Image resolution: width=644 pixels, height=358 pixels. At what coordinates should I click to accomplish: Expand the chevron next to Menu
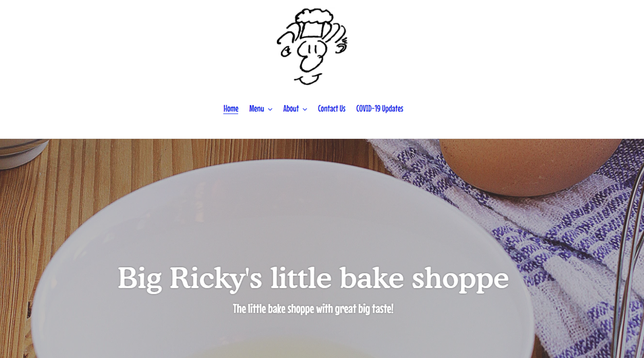click(270, 109)
